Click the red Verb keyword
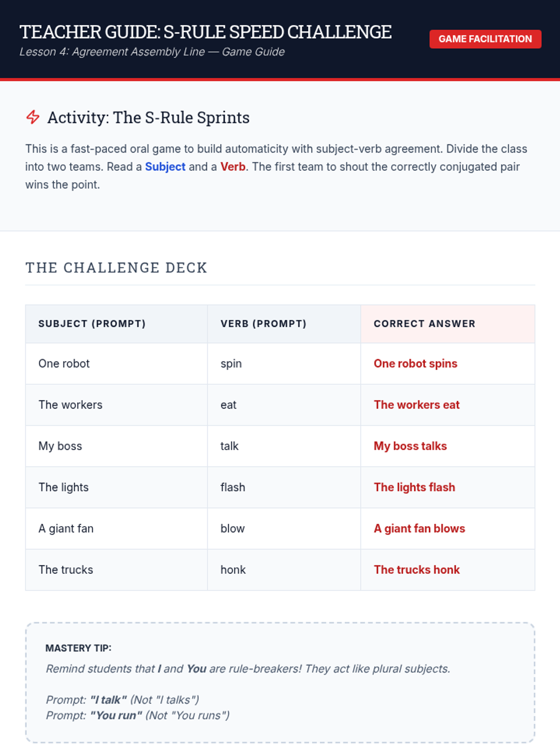 233,167
